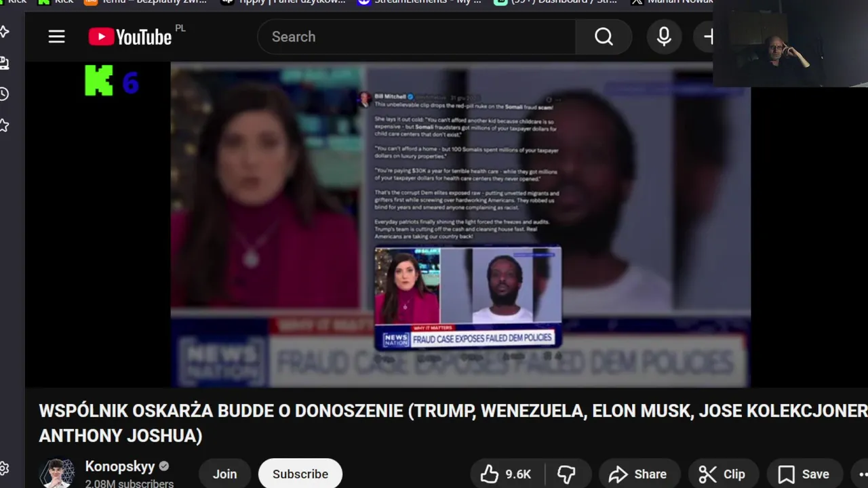This screenshot has height=488, width=868.
Task: Click the webcam overlay window
Action: tap(790, 43)
